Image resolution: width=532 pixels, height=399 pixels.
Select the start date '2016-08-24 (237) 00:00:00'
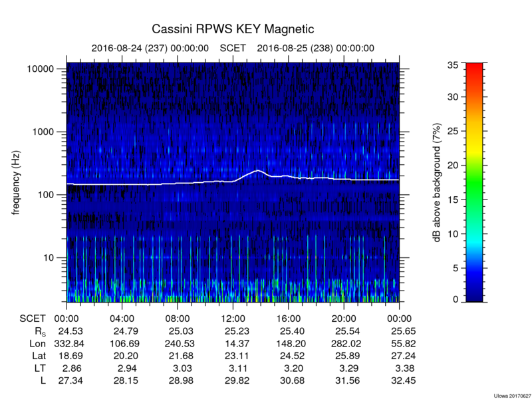(x=150, y=48)
